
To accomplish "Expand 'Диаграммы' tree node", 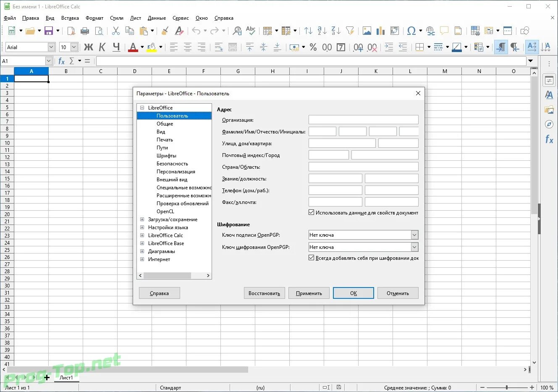I will click(x=142, y=251).
